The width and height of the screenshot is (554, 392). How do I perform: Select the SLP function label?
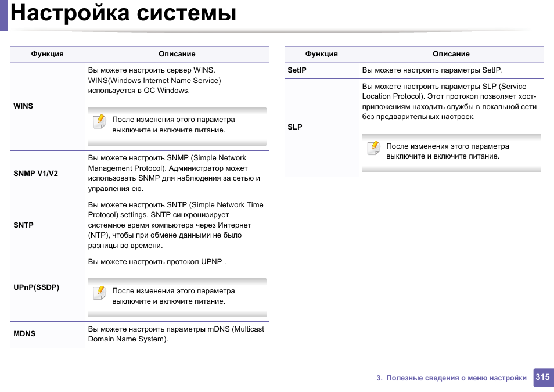click(x=295, y=127)
